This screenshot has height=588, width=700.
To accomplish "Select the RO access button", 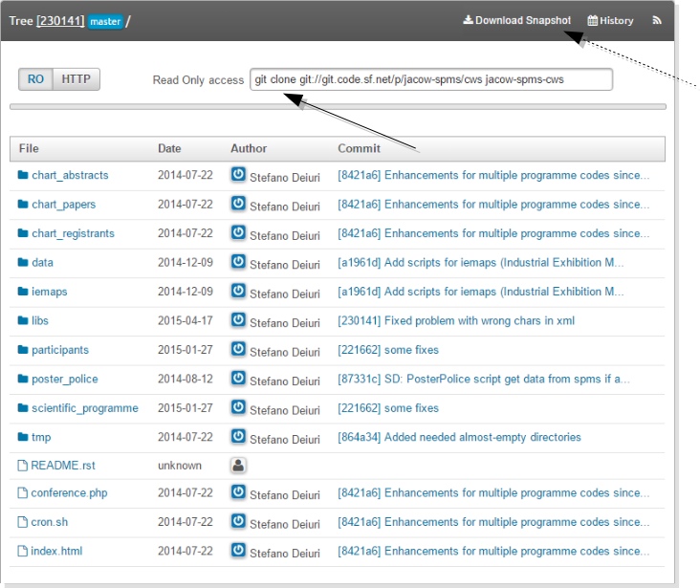I will click(35, 79).
